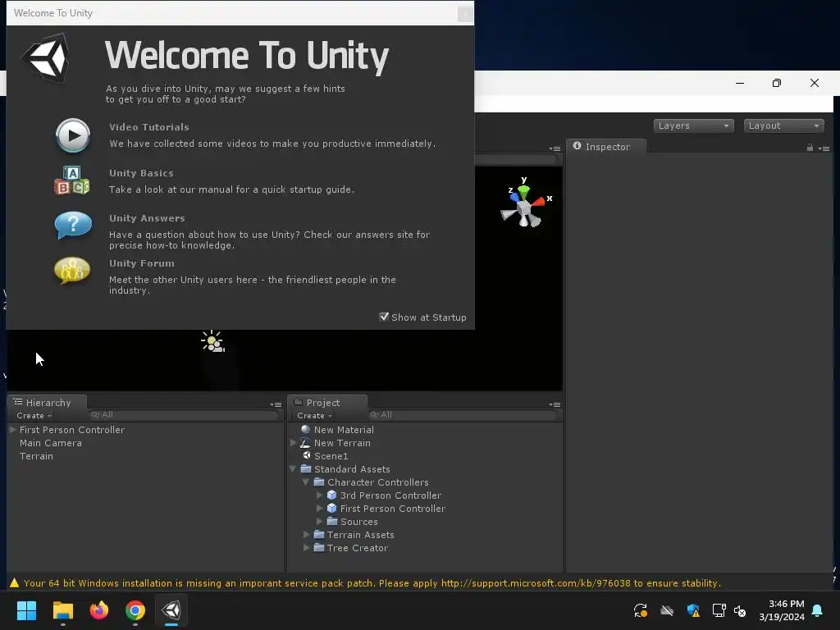Screen dimensions: 840x630
Task: Select Terrain in the Hierarchy
Action: 36,456
